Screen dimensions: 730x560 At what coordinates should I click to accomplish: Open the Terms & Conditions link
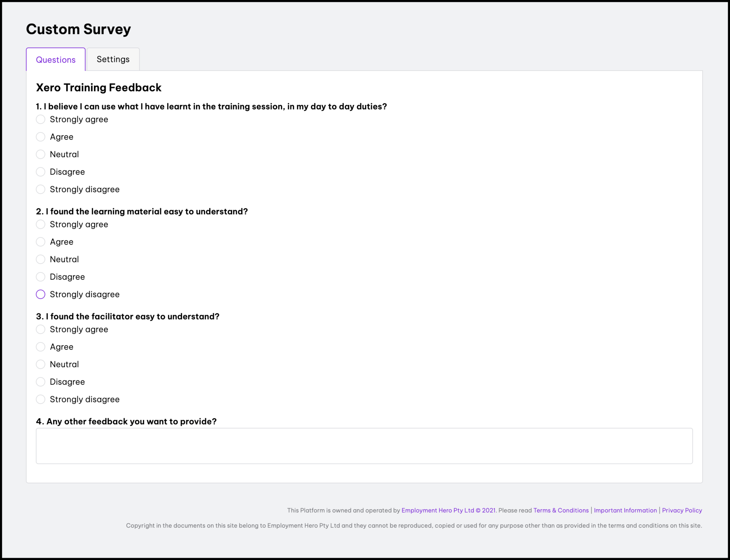(561, 510)
